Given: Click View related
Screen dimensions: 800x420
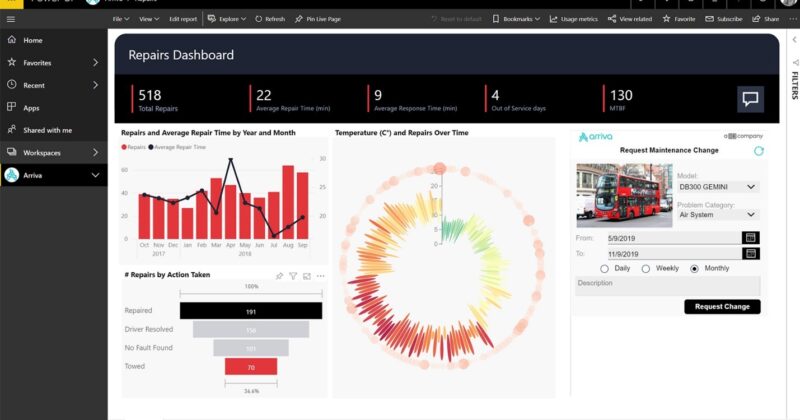Looking at the screenshot, I should tap(630, 19).
